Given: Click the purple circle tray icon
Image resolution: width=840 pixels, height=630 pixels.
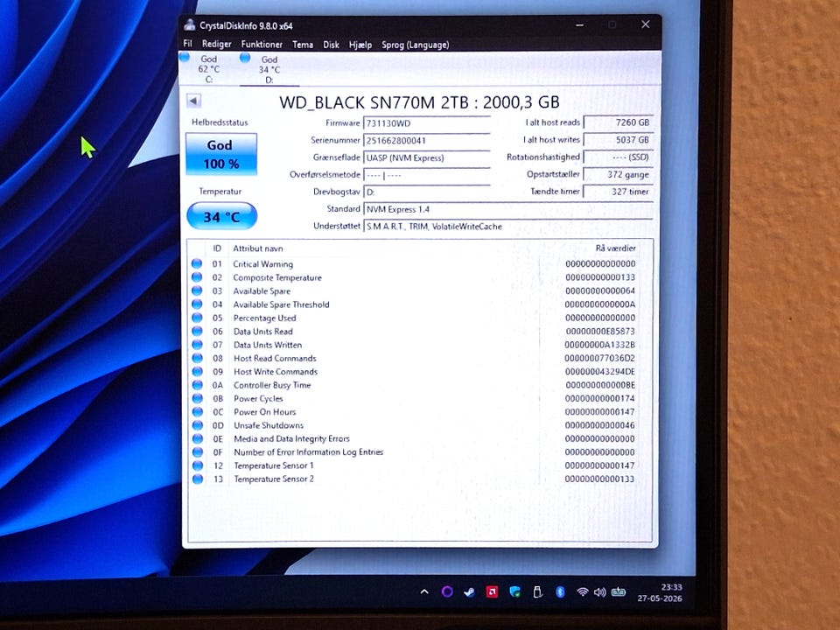Looking at the screenshot, I should pyautogui.click(x=447, y=591).
